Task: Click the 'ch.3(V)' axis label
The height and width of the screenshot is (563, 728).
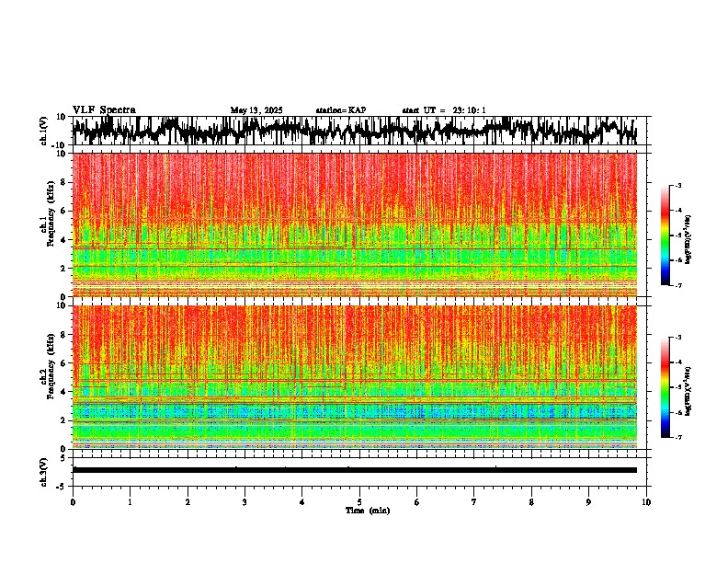Action: (x=44, y=473)
